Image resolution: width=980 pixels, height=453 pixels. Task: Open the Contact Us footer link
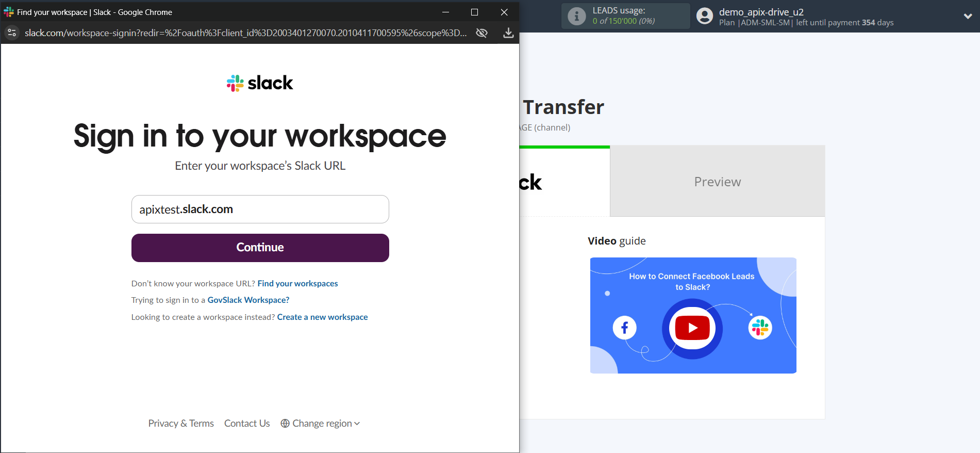coord(247,424)
